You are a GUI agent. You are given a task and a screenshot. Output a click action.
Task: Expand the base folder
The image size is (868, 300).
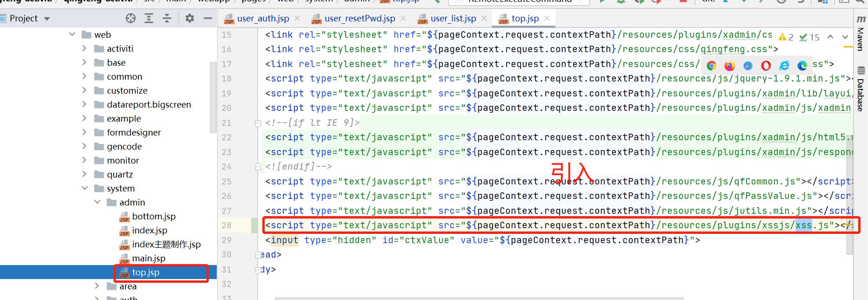point(84,62)
